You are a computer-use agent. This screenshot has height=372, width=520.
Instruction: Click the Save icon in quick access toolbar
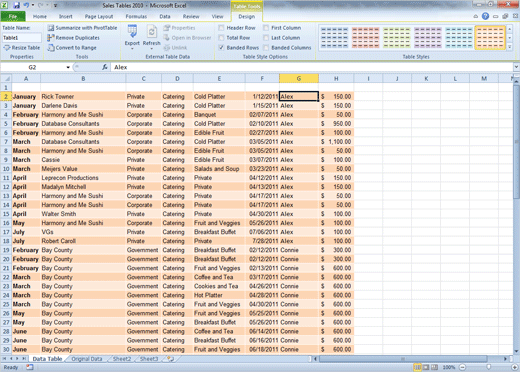pos(16,5)
